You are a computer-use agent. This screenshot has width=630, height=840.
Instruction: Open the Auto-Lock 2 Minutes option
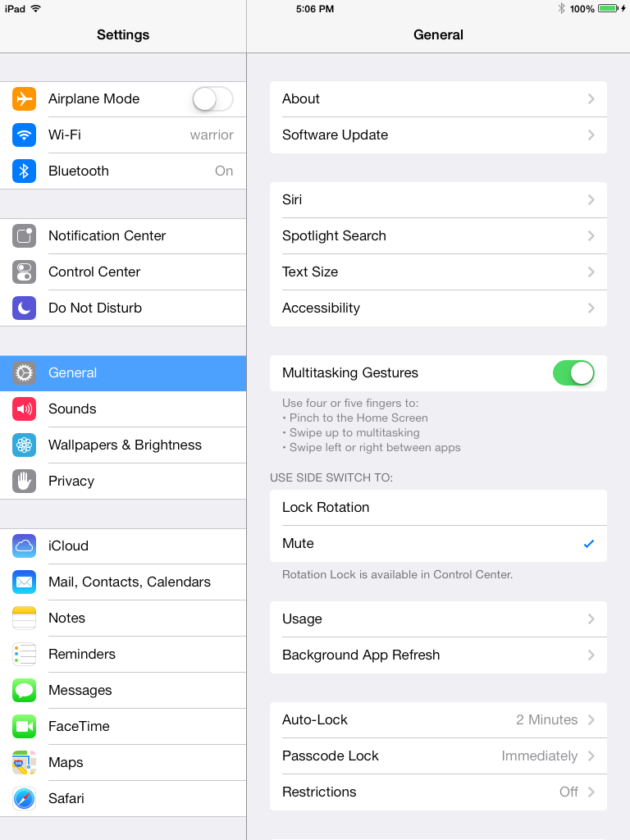point(438,720)
